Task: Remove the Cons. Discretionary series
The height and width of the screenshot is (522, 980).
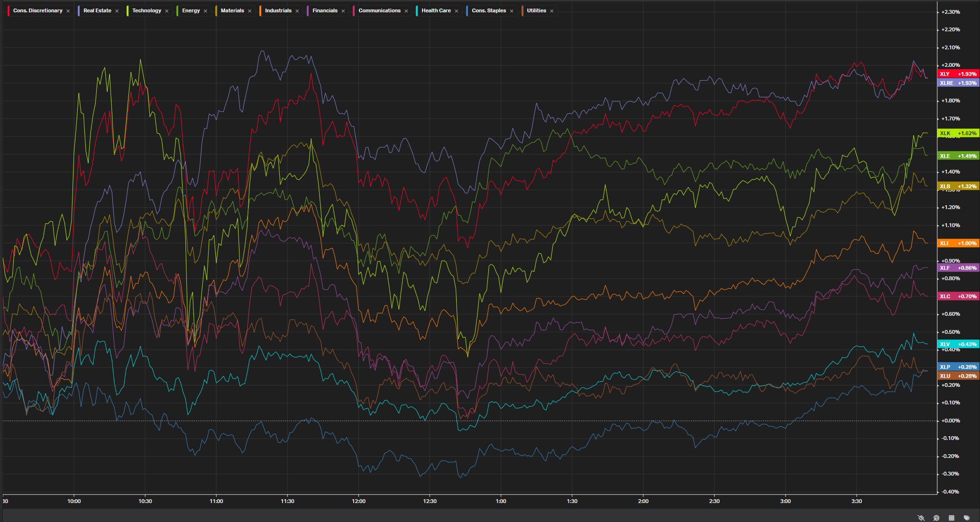Action: tap(68, 11)
